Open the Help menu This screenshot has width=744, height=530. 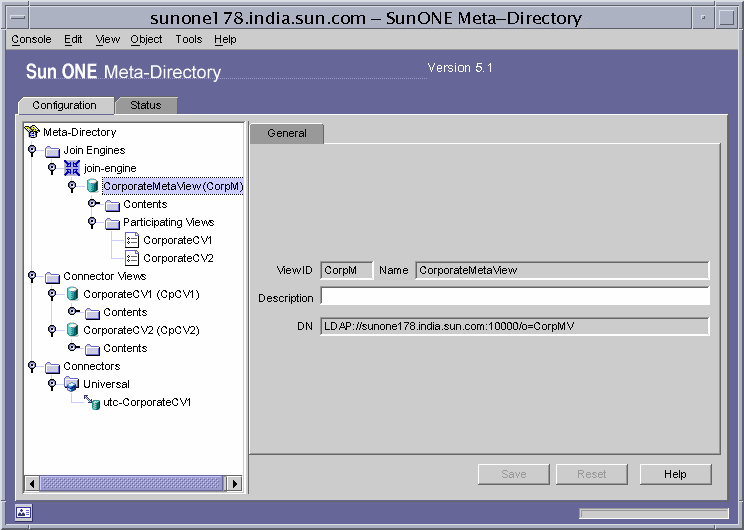(x=225, y=39)
